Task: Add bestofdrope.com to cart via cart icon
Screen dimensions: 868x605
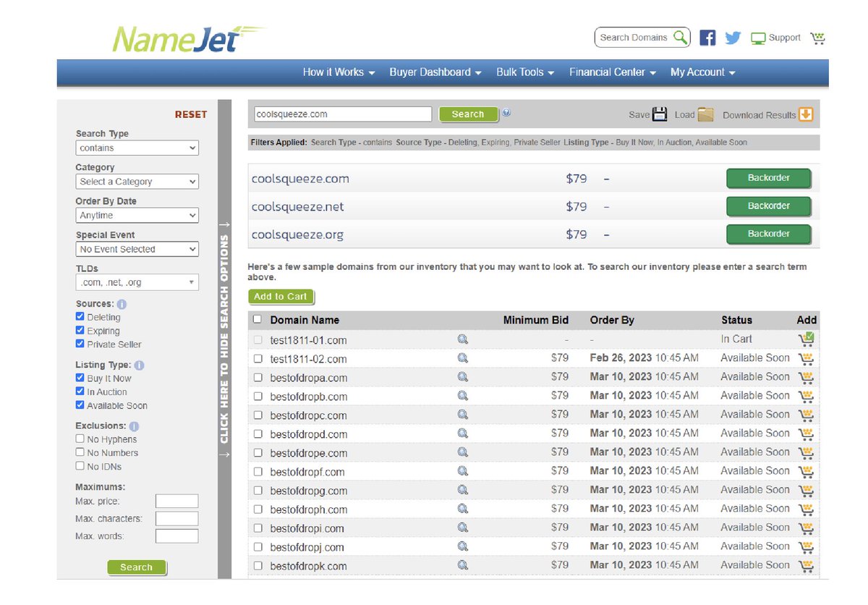Action: [x=806, y=452]
